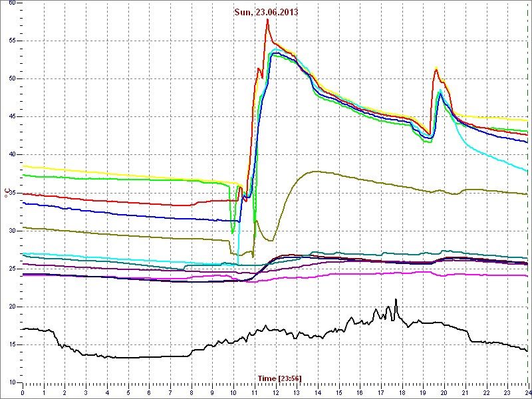Click hour 7 on the time axis
532x399 pixels.
point(170,392)
